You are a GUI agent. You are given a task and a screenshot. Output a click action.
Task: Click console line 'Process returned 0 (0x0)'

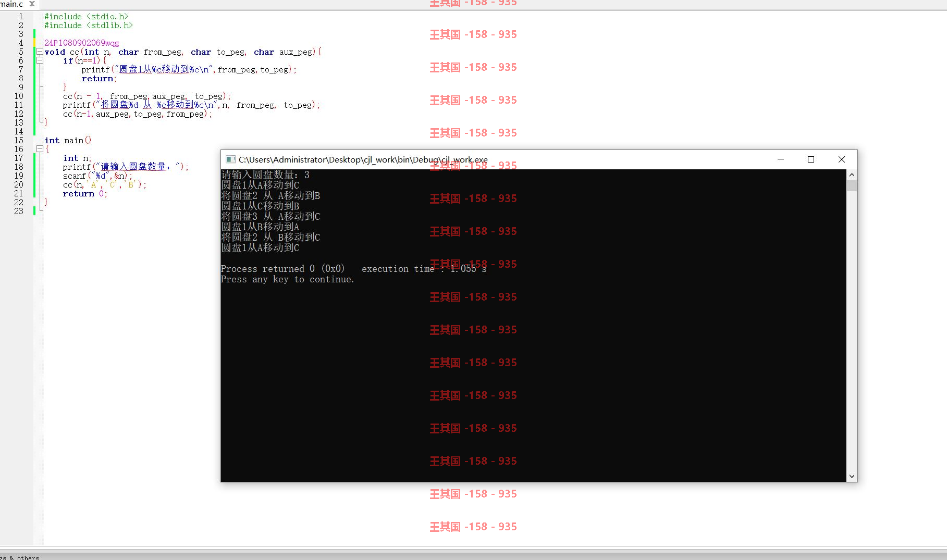282,269
